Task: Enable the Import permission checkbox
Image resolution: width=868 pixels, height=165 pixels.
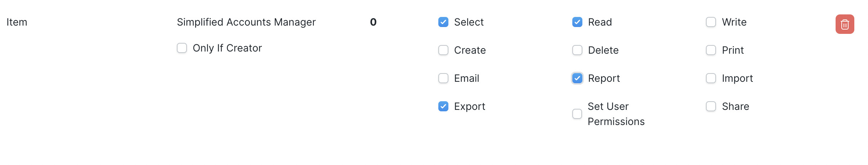Action: click(711, 78)
